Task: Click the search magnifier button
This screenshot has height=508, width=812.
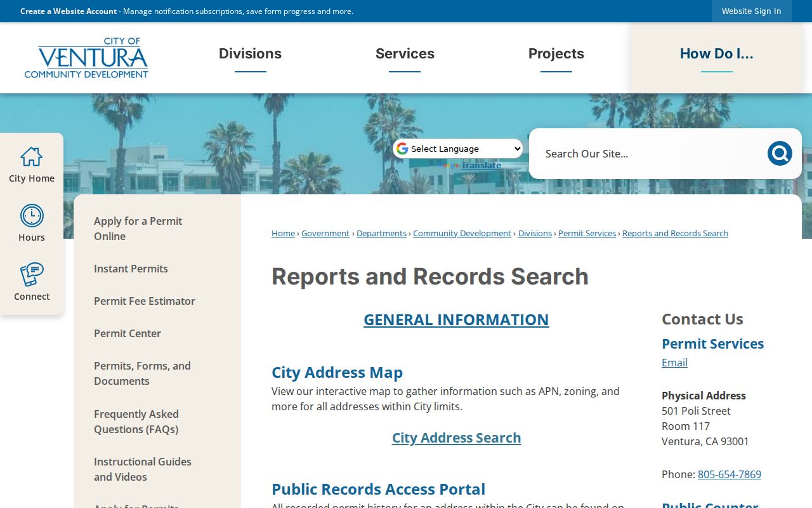Action: (780, 154)
